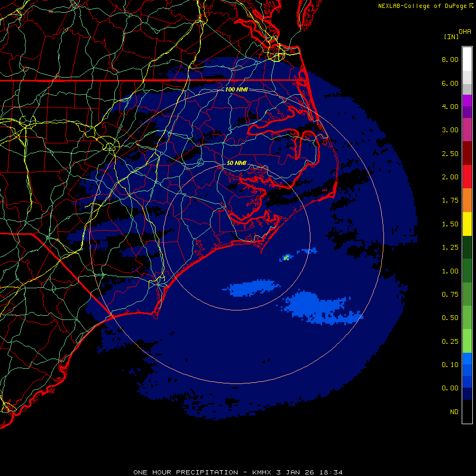476x476 pixels.
Task: Click the 6.00 legend value
Action: tap(450, 83)
